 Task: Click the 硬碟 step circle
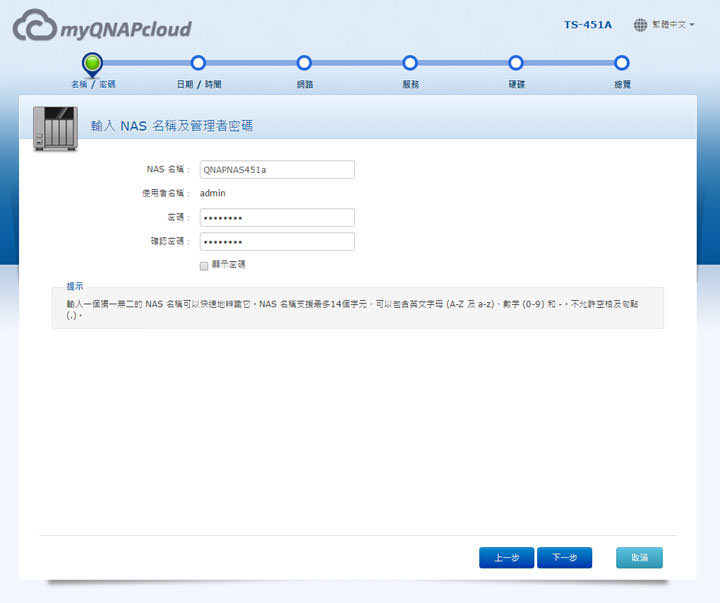click(516, 64)
